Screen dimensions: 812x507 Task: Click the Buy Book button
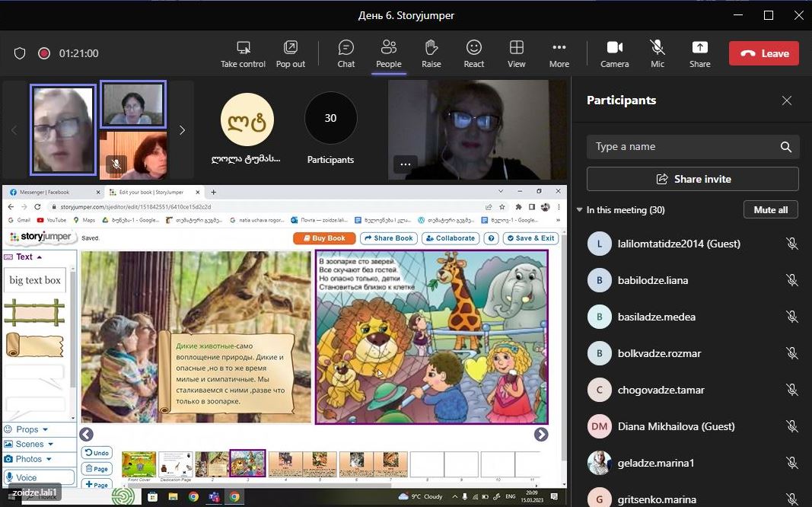tap(324, 238)
